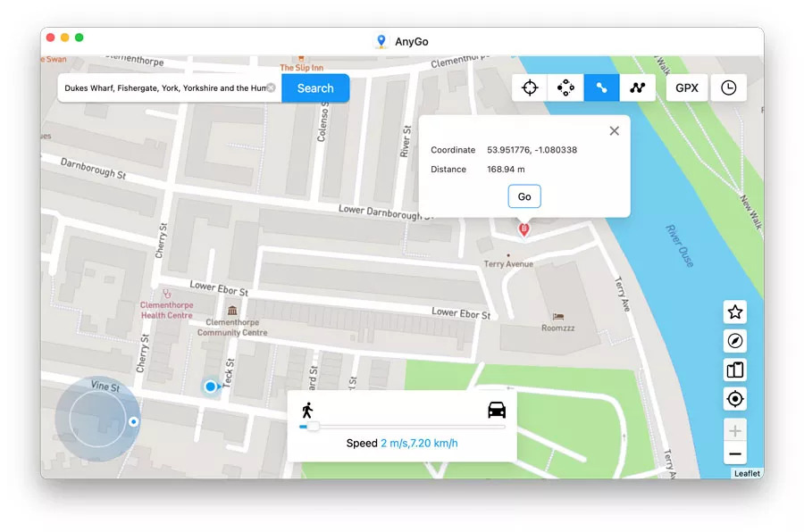The image size is (804, 532).
Task: Click The Slip Inn map label
Action: coord(302,67)
